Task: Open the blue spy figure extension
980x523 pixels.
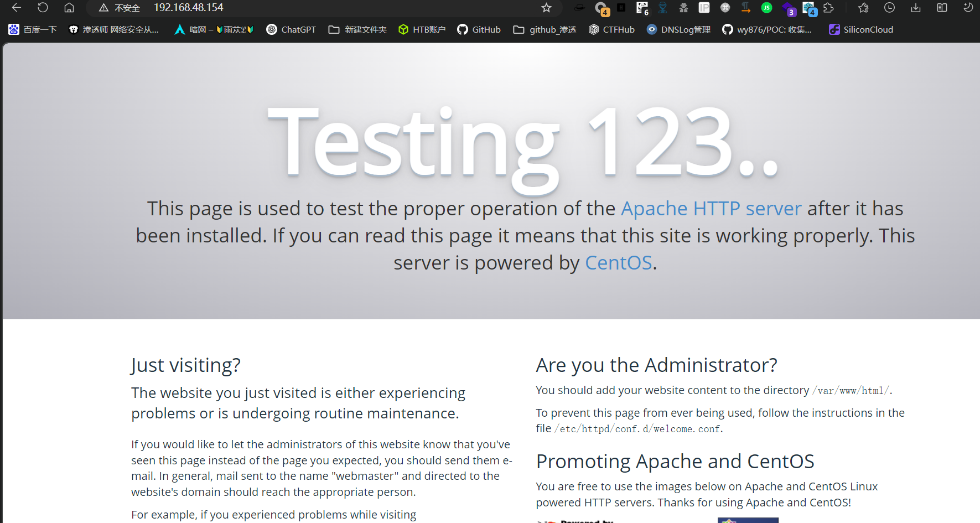Action: 662,8
